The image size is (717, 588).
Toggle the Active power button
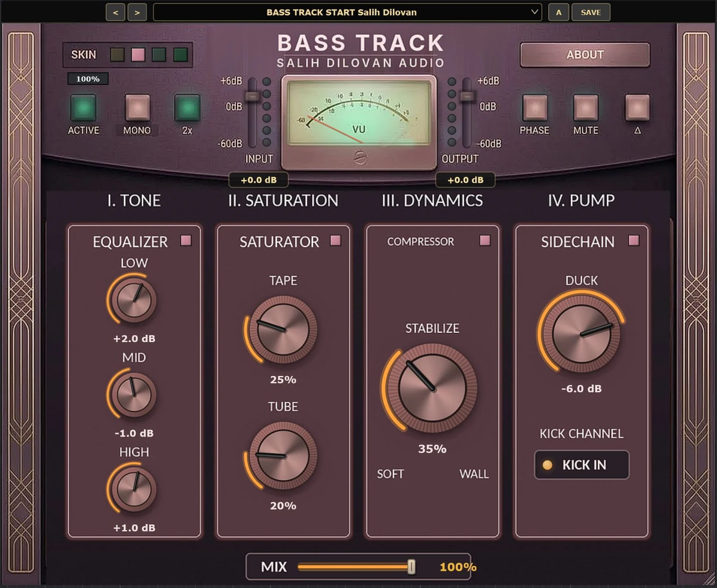click(x=83, y=107)
